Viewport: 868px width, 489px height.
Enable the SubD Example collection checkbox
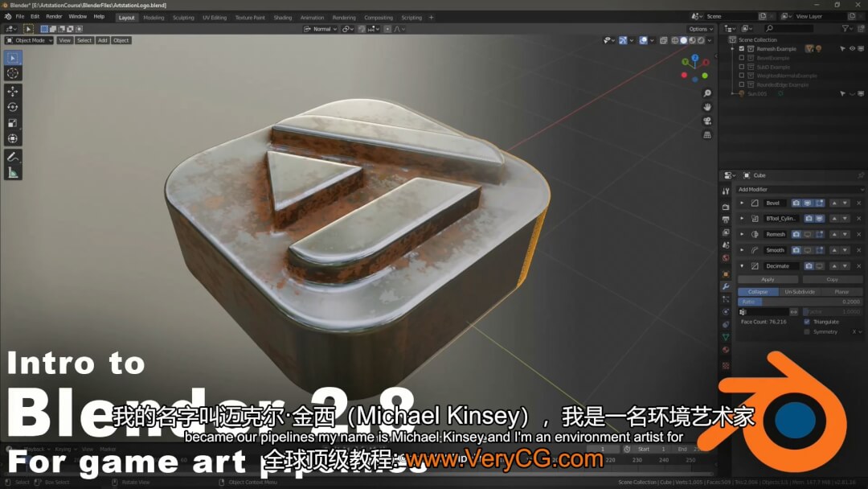tap(742, 67)
